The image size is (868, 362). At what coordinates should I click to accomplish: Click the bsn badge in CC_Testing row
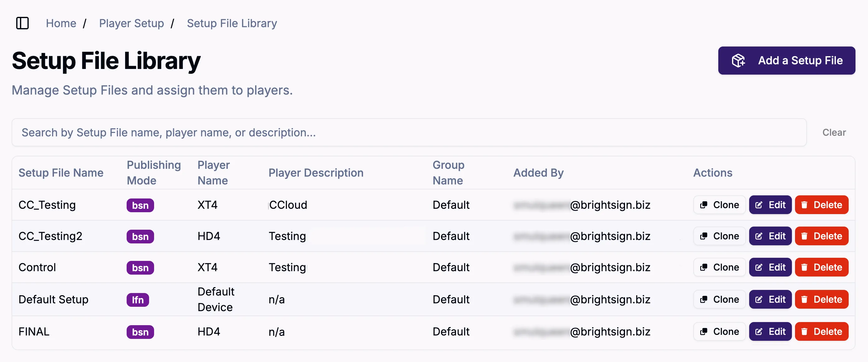(x=140, y=205)
